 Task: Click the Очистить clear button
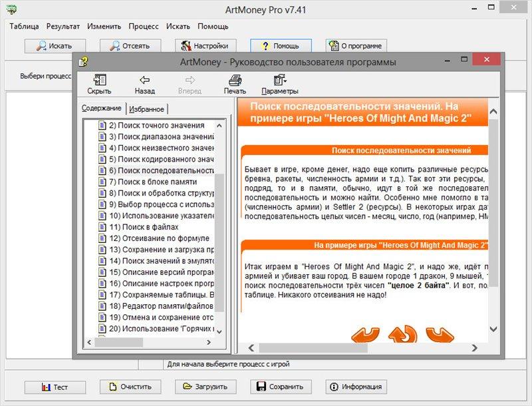[x=130, y=387]
